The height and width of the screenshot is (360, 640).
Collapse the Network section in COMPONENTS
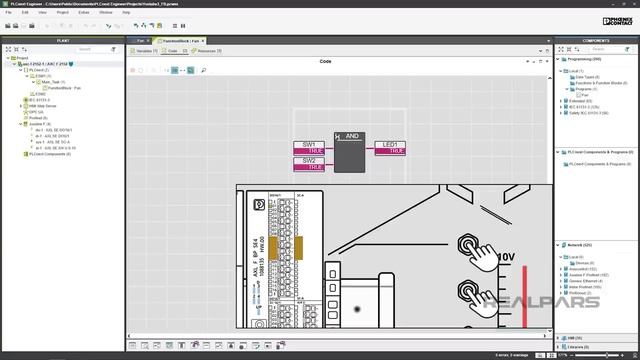558,245
